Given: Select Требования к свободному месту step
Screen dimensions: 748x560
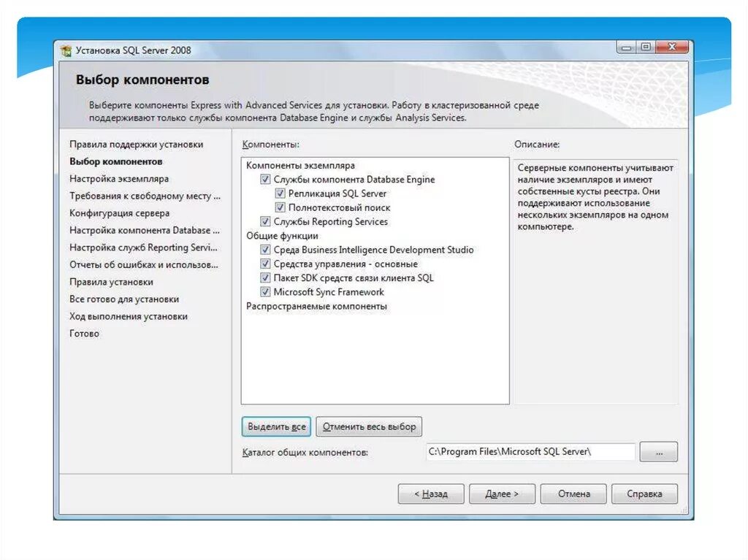Looking at the screenshot, I should tap(145, 196).
